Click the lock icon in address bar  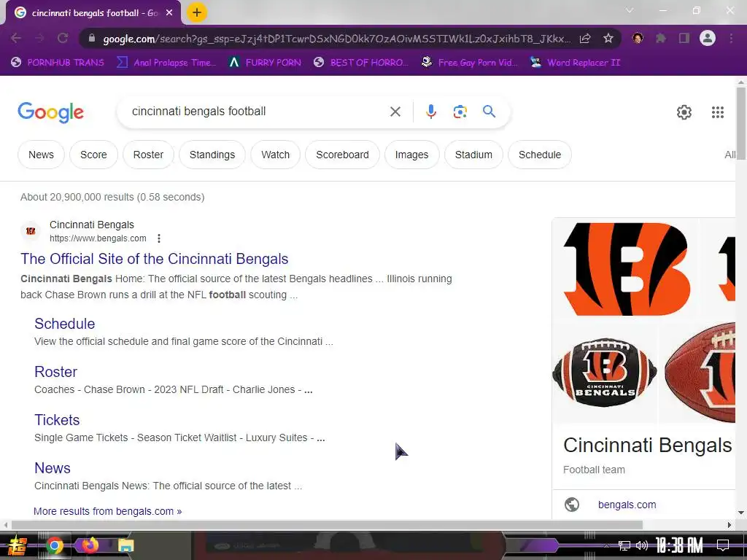(x=92, y=39)
